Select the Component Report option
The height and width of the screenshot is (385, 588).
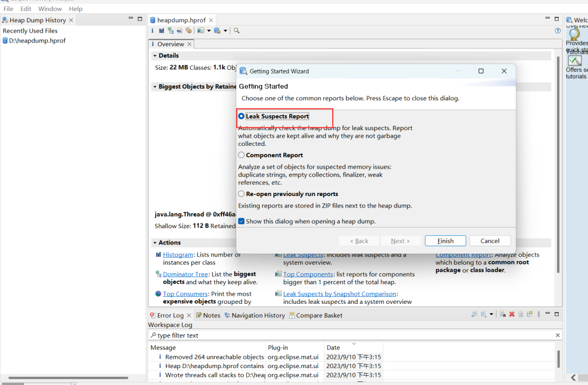[x=242, y=155]
